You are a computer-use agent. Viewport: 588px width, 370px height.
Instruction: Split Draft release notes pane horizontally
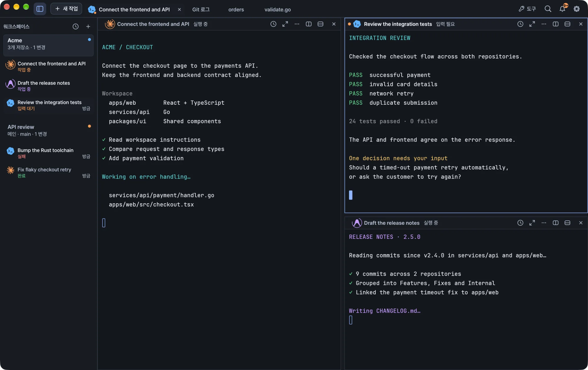pos(567,223)
